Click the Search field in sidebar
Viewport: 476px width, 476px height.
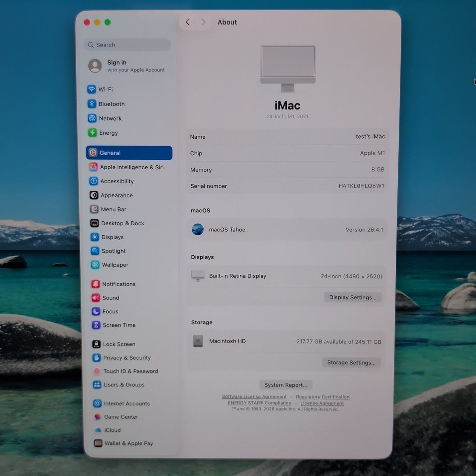[127, 45]
